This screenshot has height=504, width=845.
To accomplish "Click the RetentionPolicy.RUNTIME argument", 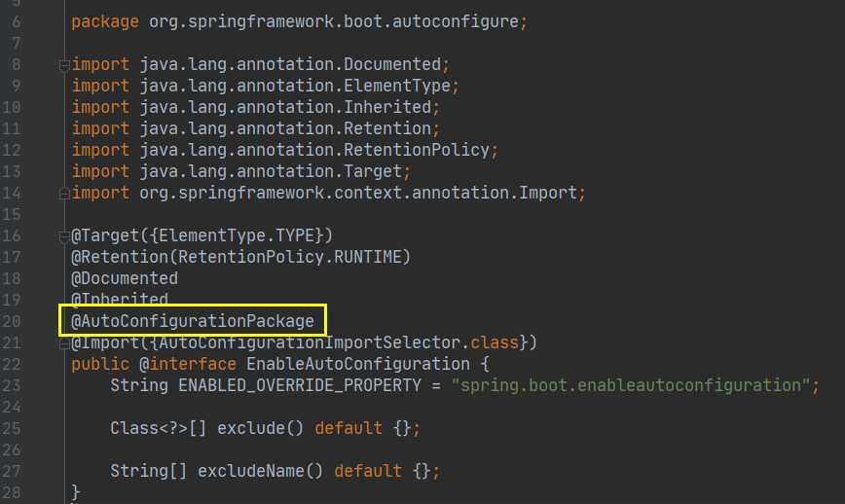I will pyautogui.click(x=290, y=257).
